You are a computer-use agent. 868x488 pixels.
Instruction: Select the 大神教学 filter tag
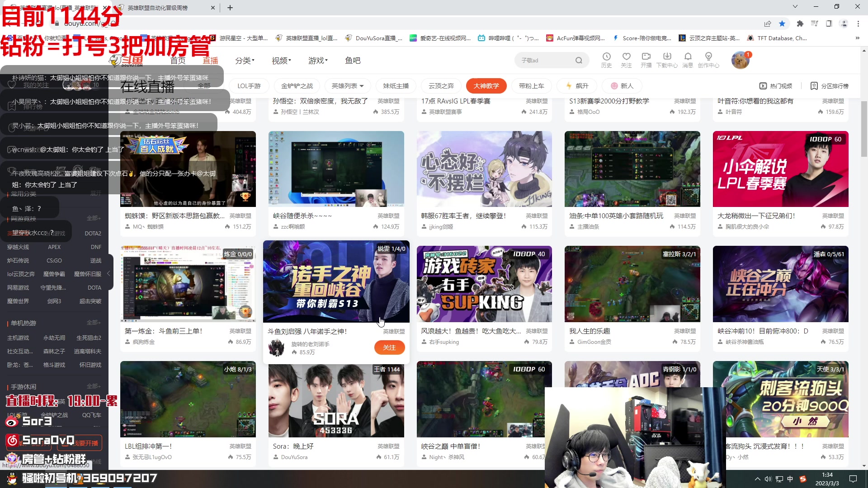click(x=486, y=86)
